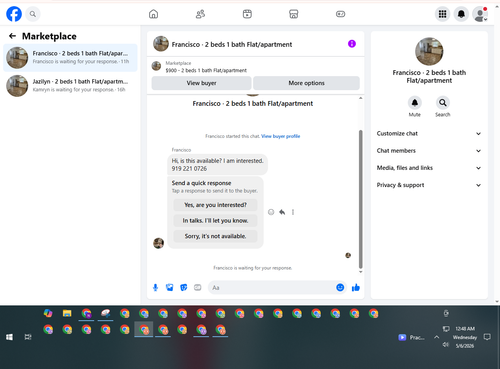Open the GIF picker icon
The height and width of the screenshot is (369, 500).
click(x=198, y=287)
